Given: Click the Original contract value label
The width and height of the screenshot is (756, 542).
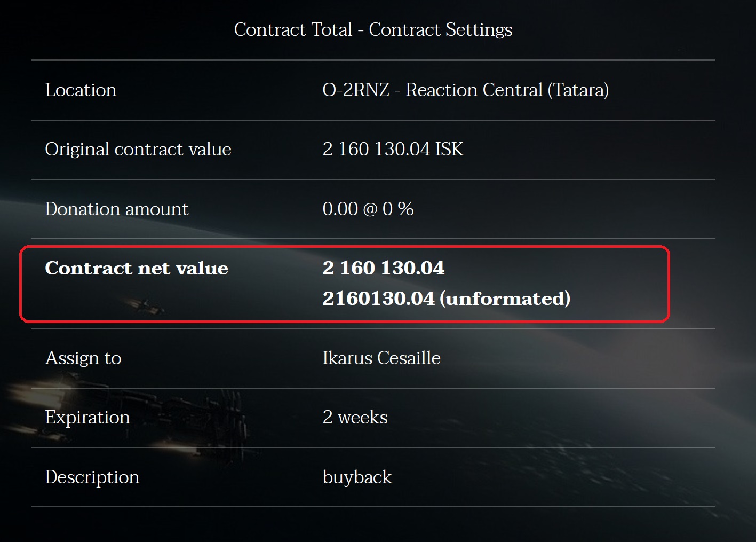Looking at the screenshot, I should coord(138,149).
